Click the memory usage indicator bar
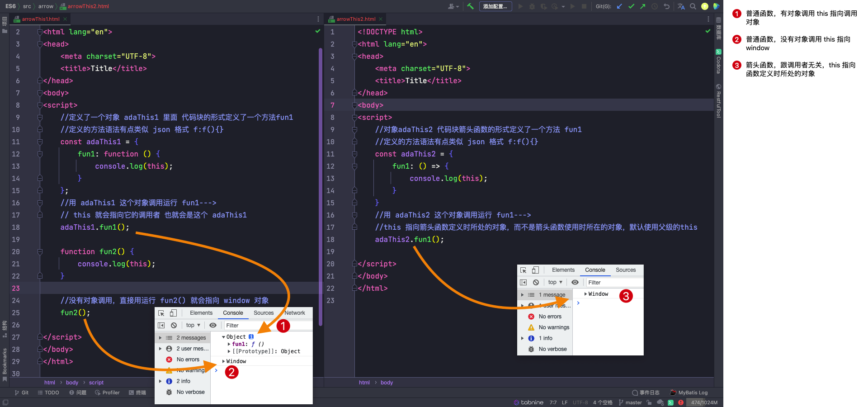This screenshot has height=407, width=868. click(x=704, y=402)
